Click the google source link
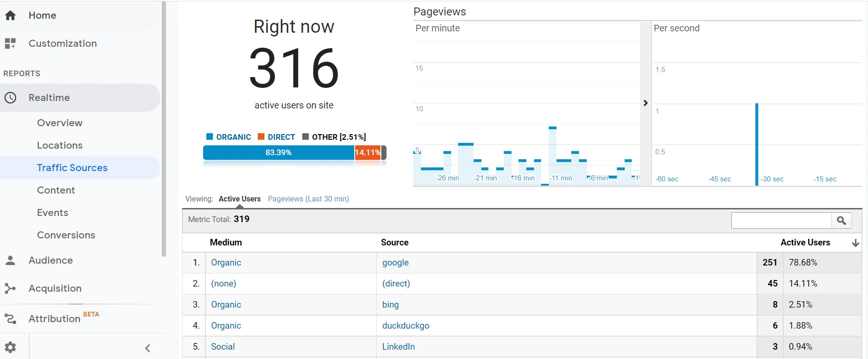This screenshot has width=868, height=359. point(395,263)
